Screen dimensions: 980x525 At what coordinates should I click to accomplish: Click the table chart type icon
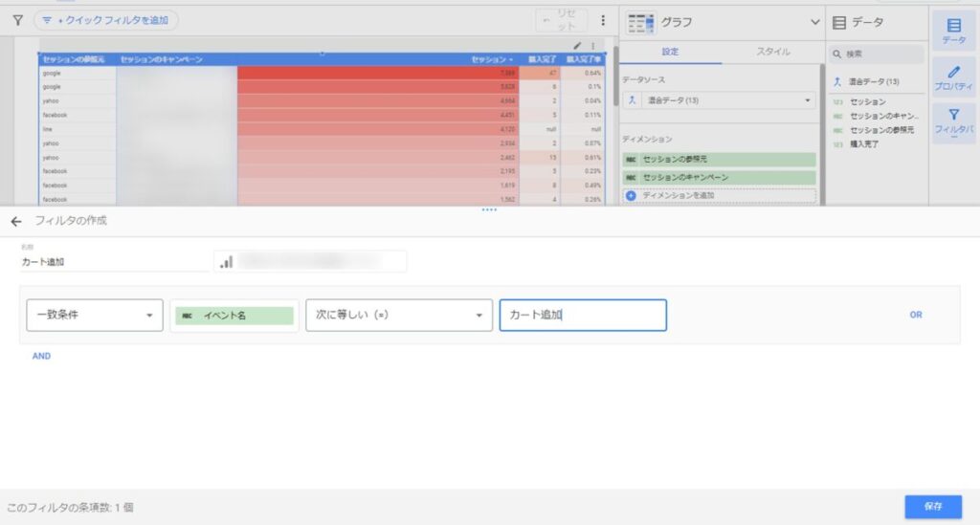(640, 23)
